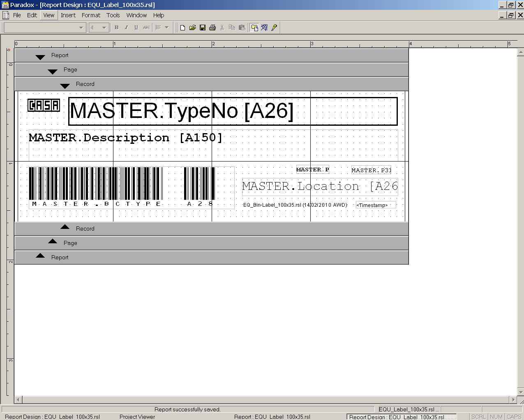524x420 pixels.
Task: Select the <Timestamp> field
Action: pos(376,205)
